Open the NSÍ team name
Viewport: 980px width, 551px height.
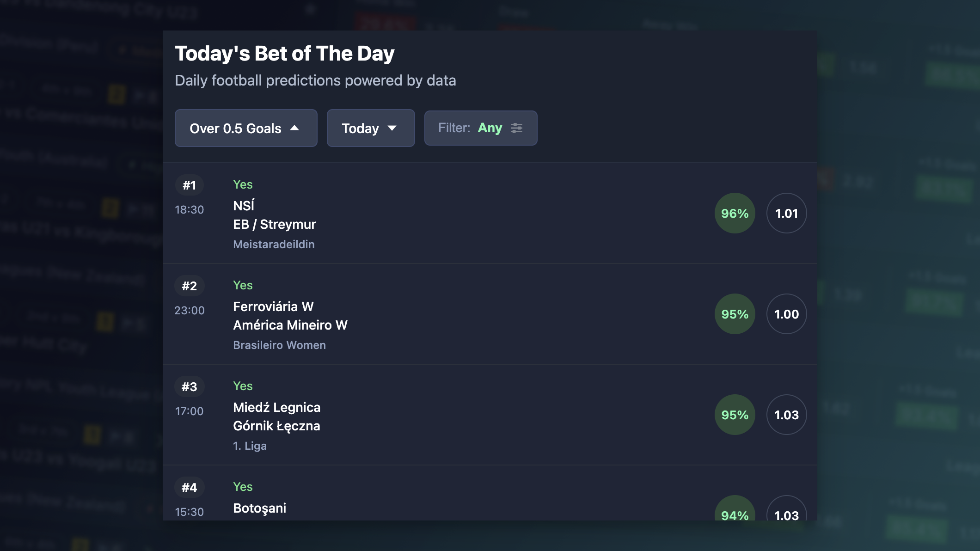[x=244, y=205]
